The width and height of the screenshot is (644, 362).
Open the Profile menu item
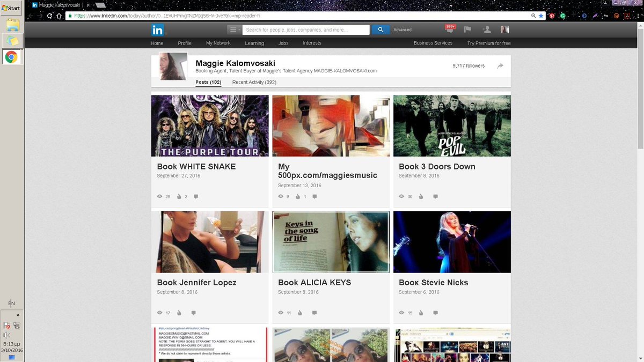185,43
